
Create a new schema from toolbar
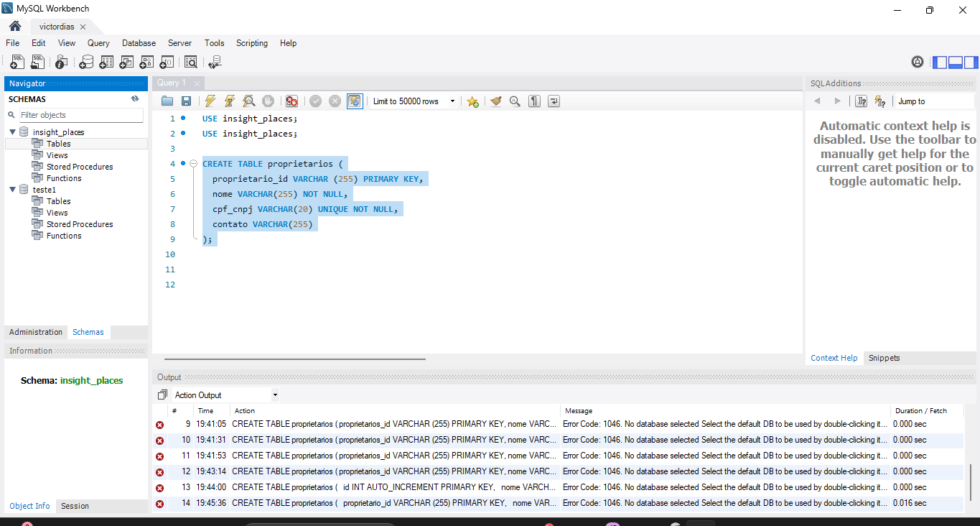tap(86, 63)
